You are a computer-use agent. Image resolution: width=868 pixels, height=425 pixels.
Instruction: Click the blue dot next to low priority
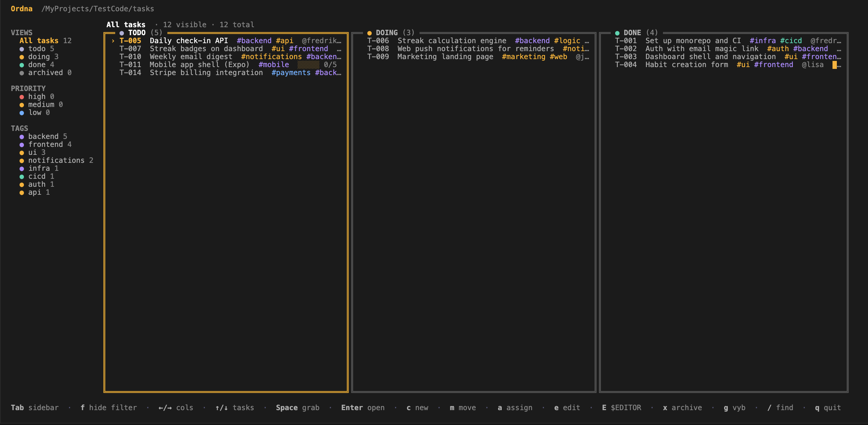[22, 112]
